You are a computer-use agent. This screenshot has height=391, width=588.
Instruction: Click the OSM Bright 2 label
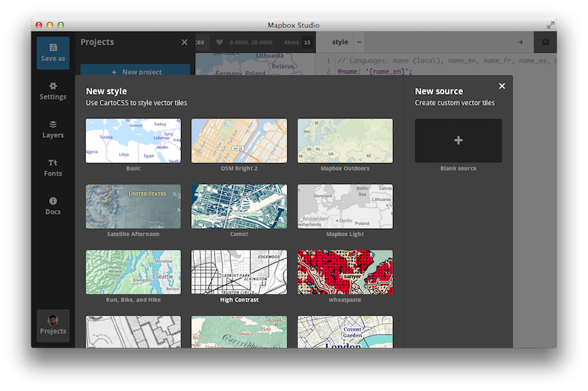pyautogui.click(x=239, y=168)
